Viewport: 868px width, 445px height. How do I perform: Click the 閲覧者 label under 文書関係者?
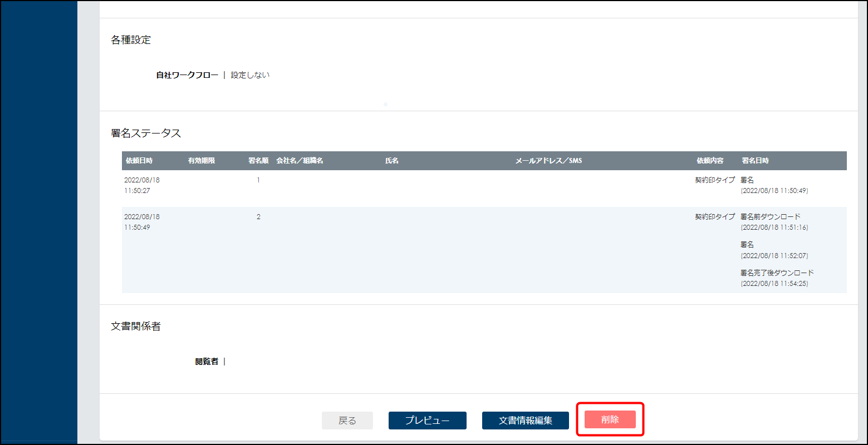[x=207, y=362]
